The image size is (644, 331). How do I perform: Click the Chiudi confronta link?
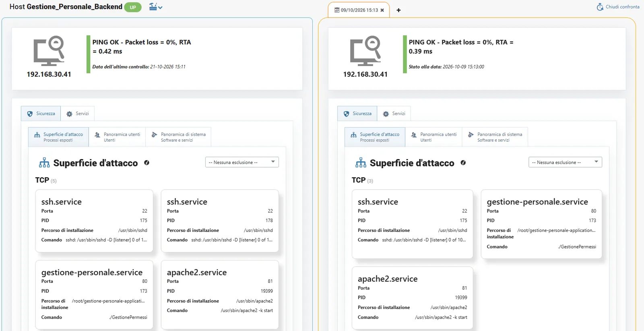pos(618,7)
